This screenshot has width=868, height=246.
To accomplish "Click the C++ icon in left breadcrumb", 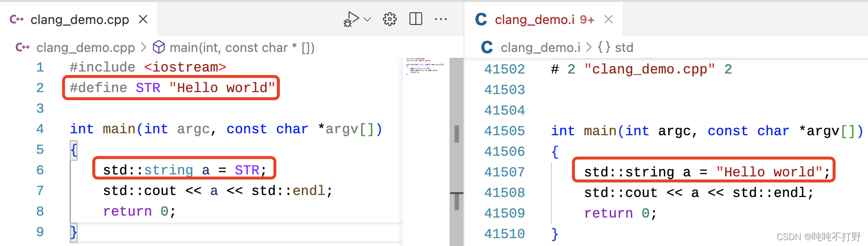I will click(x=23, y=47).
